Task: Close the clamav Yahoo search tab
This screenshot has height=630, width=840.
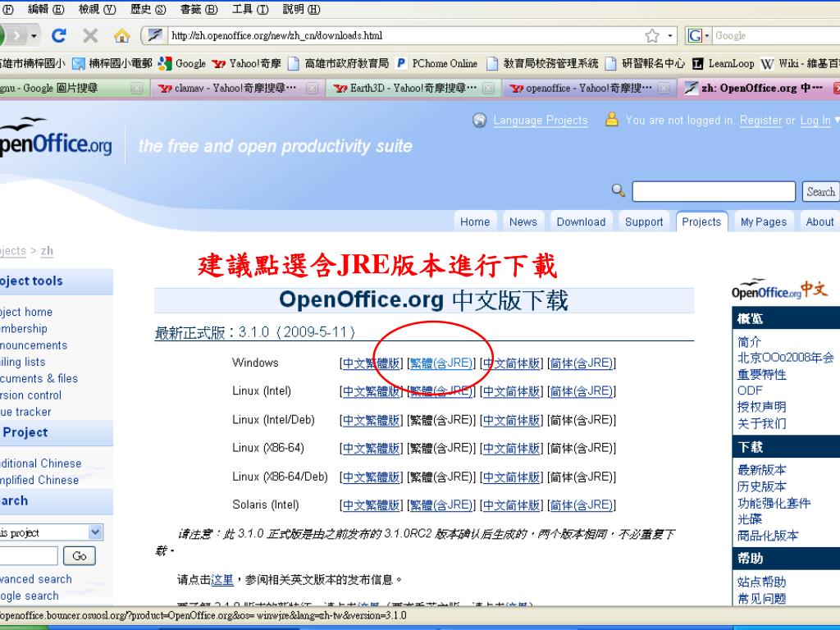Action: 312,88
